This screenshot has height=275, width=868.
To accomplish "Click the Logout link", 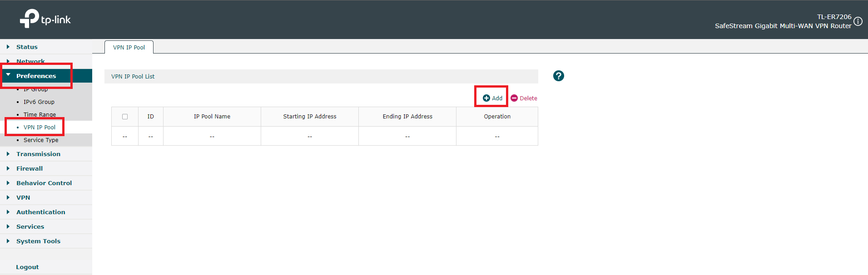I will pos(27,267).
